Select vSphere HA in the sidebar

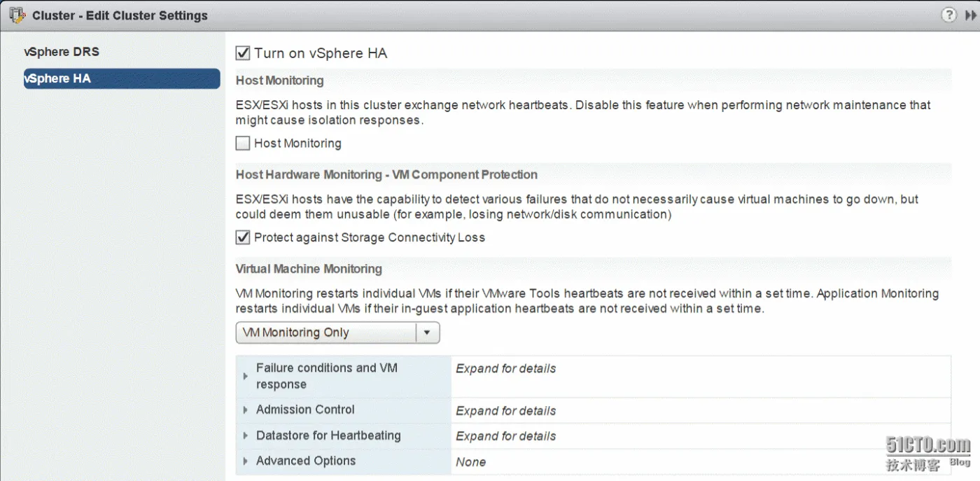point(57,78)
